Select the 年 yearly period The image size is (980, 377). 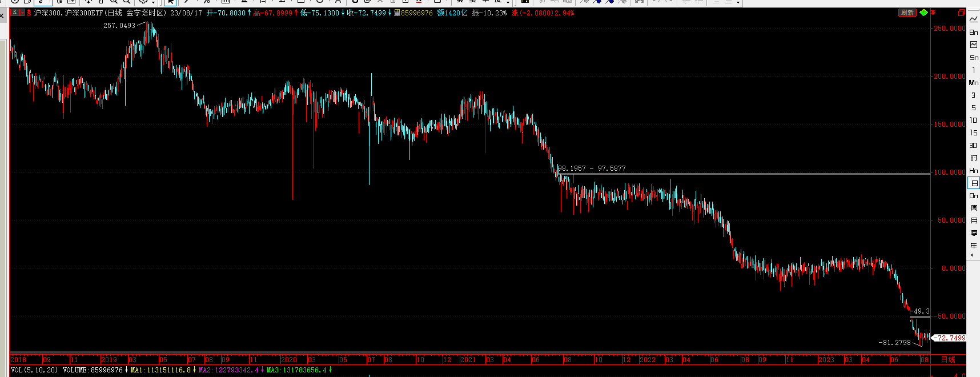[974, 246]
